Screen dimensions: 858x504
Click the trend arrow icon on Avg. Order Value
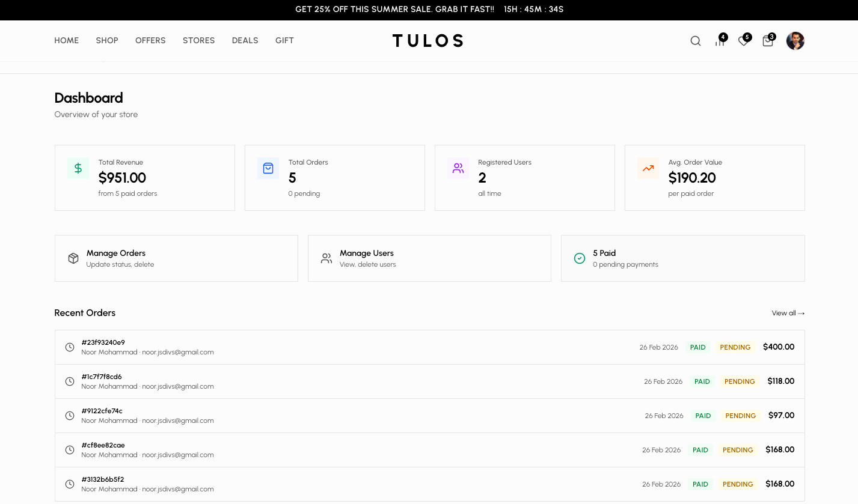tap(648, 168)
